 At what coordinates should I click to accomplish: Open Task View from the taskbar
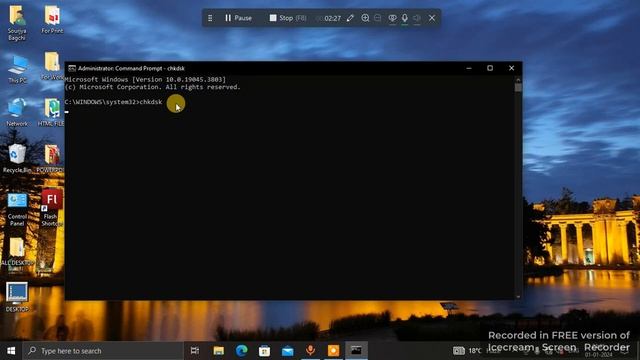tap(195, 351)
